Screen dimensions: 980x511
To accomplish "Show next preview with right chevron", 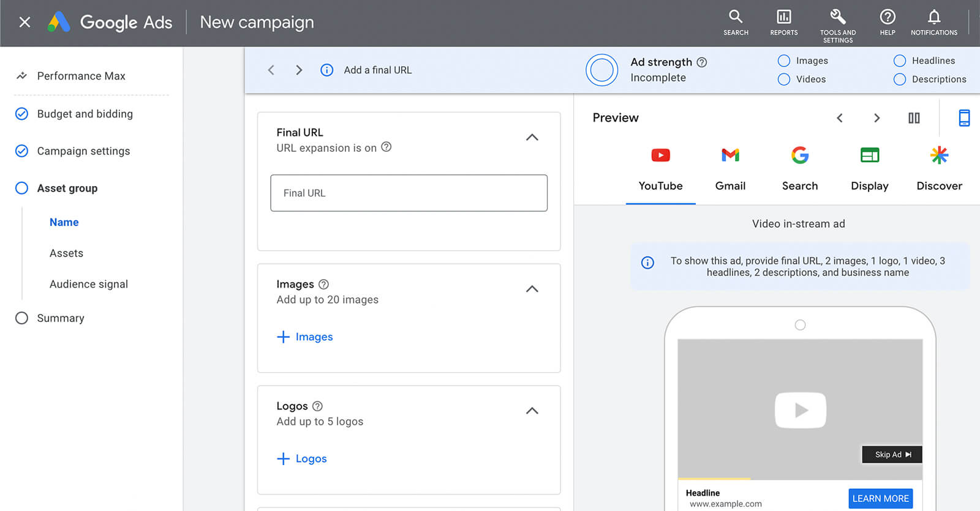I will [x=876, y=118].
